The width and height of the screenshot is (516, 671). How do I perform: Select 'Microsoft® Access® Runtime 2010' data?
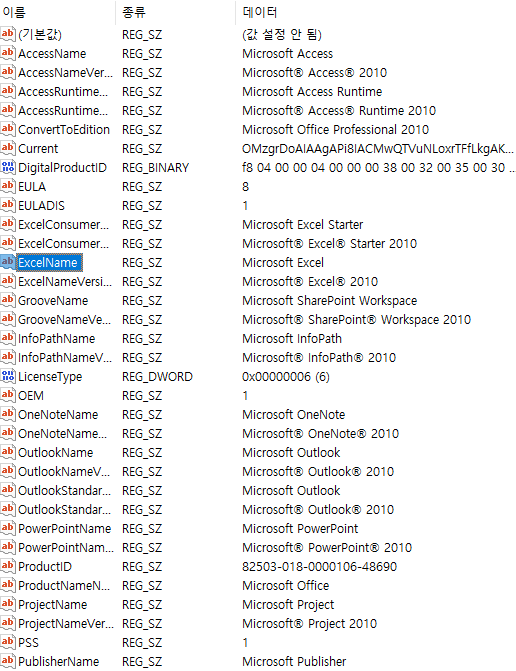click(x=339, y=110)
